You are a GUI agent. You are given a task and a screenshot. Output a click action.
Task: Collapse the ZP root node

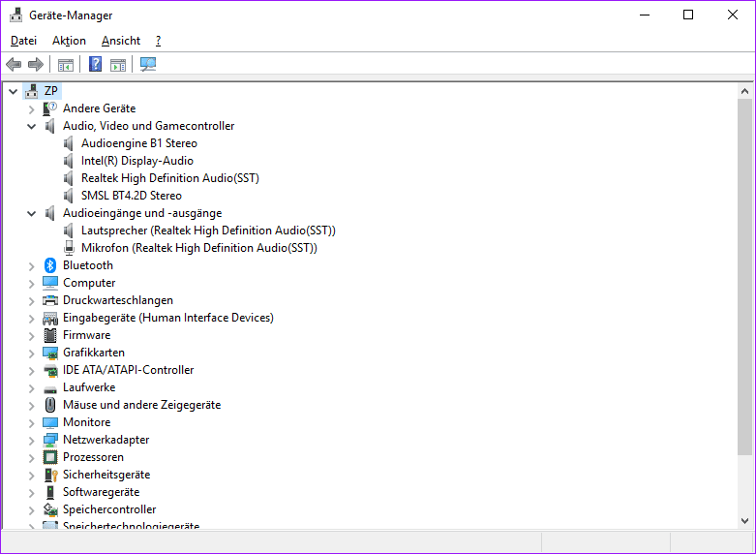tap(13, 91)
